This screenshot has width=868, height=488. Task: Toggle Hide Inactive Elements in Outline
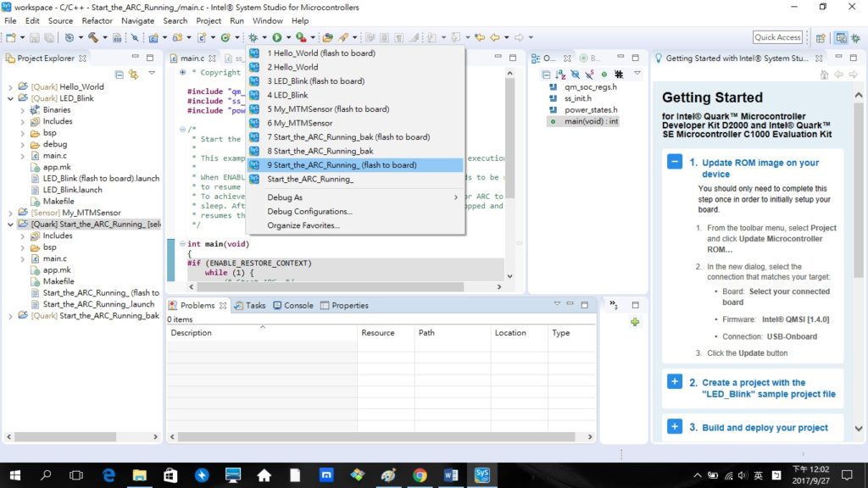[619, 75]
